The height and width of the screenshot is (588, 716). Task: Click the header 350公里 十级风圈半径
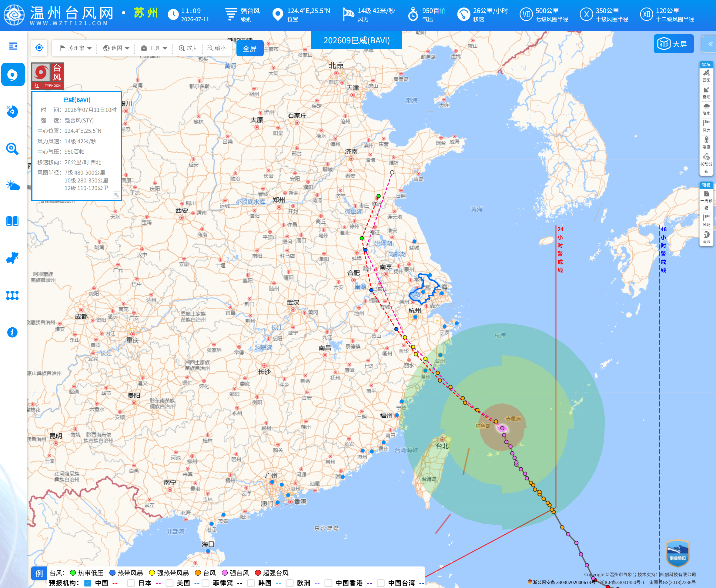click(612, 15)
